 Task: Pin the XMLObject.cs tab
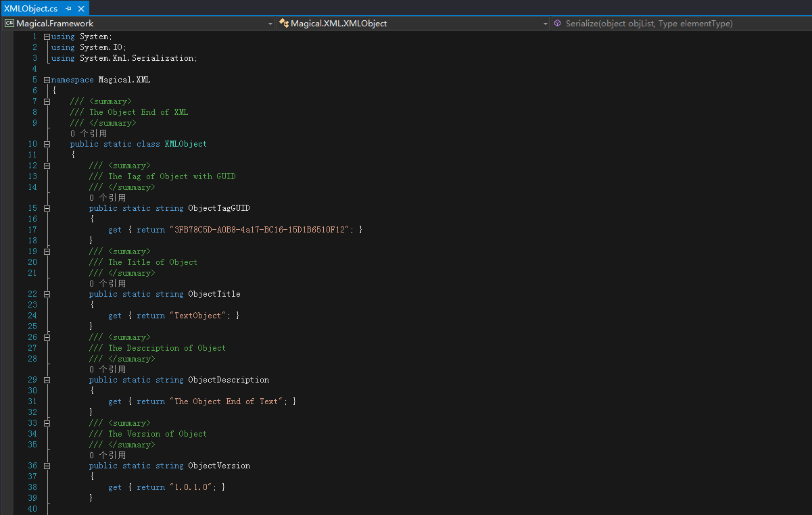click(x=69, y=9)
